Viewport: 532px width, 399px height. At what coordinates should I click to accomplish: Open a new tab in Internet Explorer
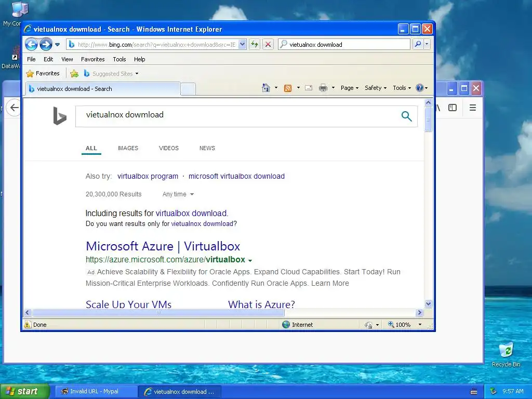click(188, 89)
